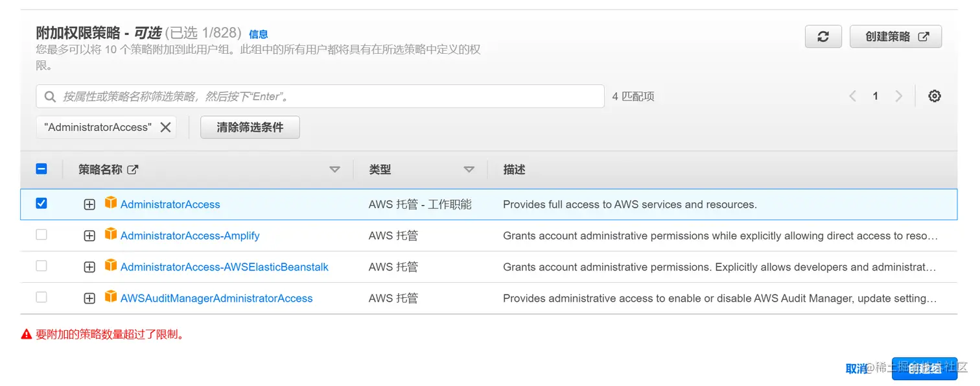
Task: Sort by the 策略名称 column arrow
Action: pyautogui.click(x=334, y=170)
